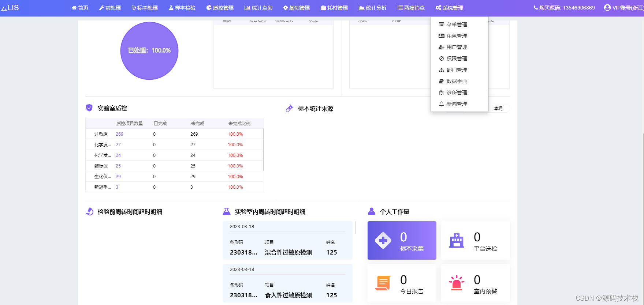Click the 29 link in 生化仪 row

tap(118, 177)
